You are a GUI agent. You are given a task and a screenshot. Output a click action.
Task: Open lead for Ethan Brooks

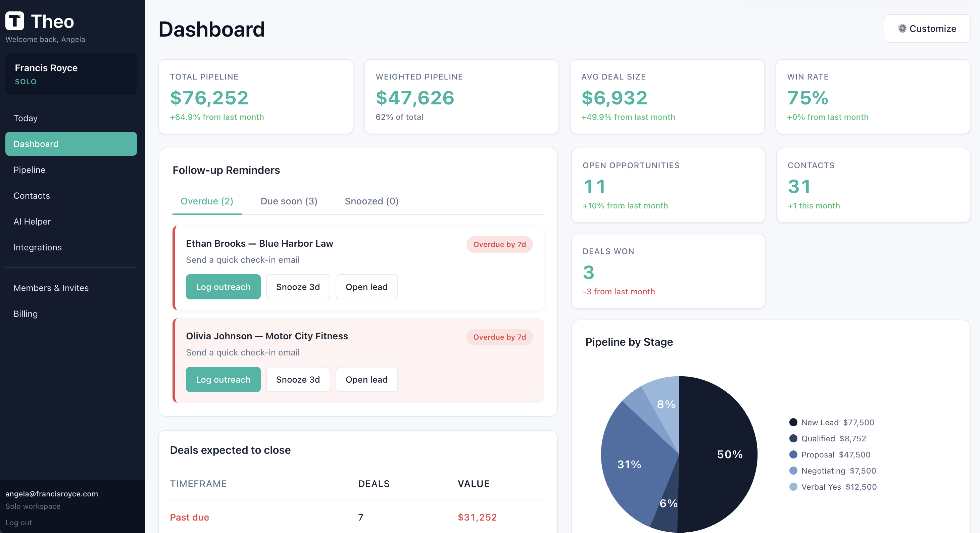pos(366,287)
